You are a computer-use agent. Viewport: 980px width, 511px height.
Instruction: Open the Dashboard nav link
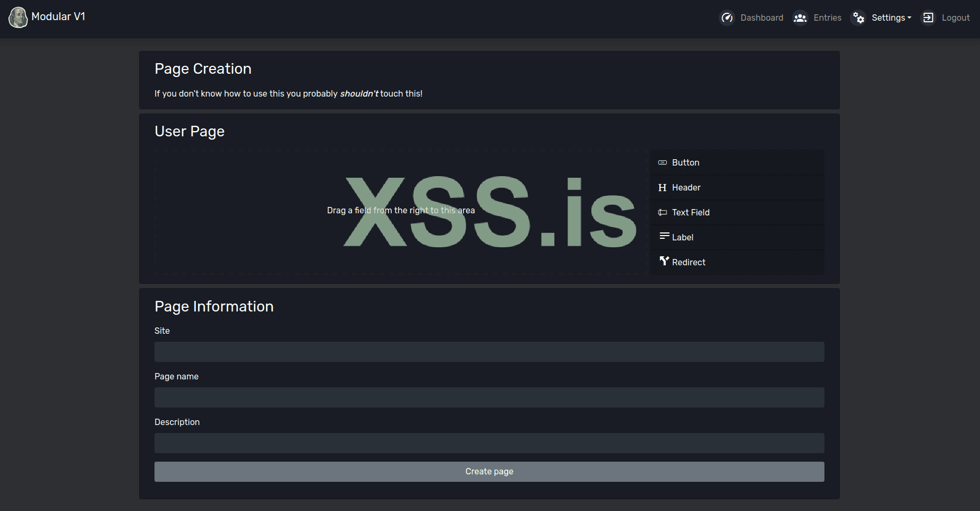tap(762, 18)
